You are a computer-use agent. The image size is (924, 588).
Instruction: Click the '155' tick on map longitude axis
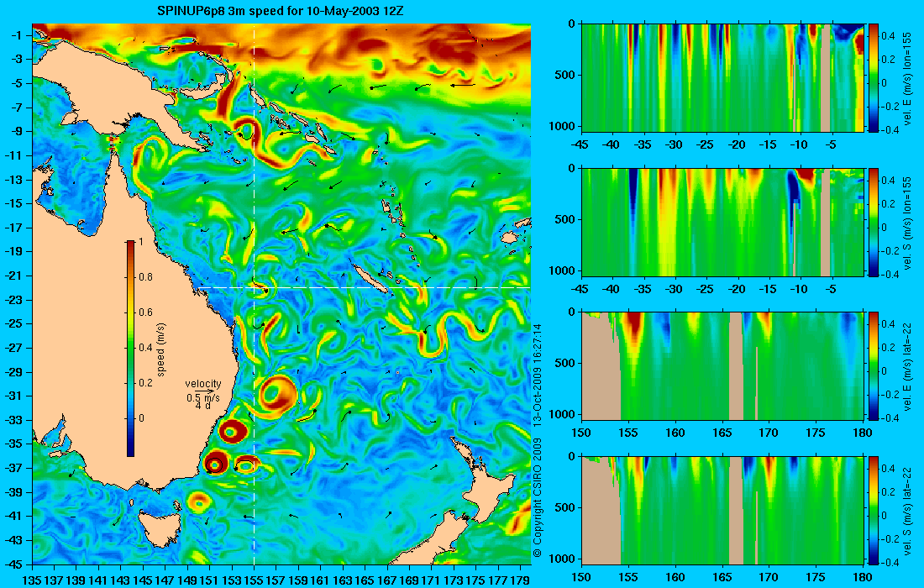click(x=254, y=580)
